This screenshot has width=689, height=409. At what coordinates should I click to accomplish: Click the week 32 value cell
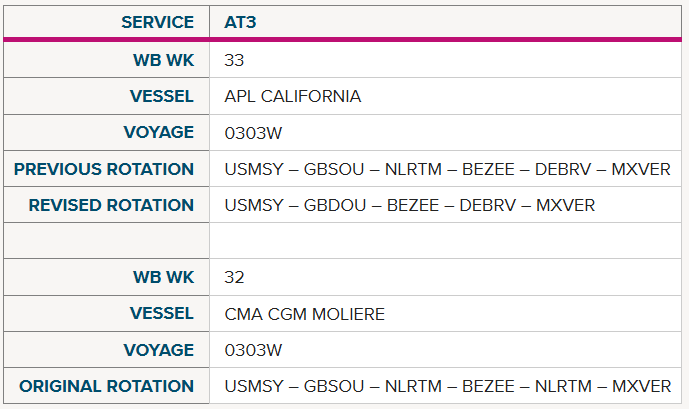[446, 277]
